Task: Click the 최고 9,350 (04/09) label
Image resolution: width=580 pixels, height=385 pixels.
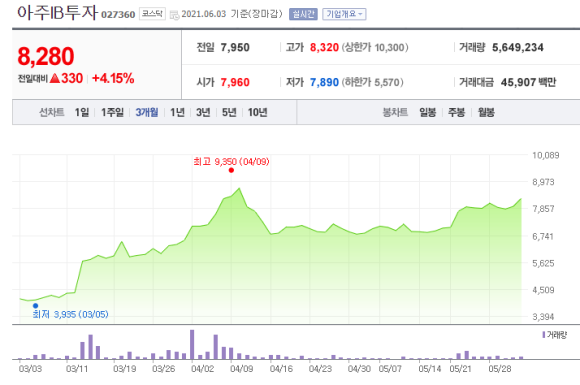Action: 231,162
